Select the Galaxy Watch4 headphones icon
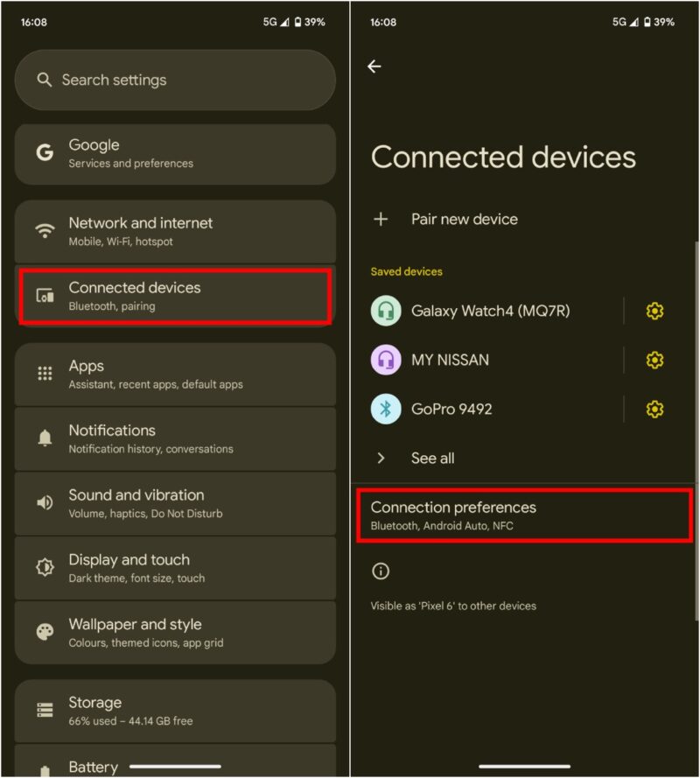This screenshot has width=700, height=778. (386, 311)
